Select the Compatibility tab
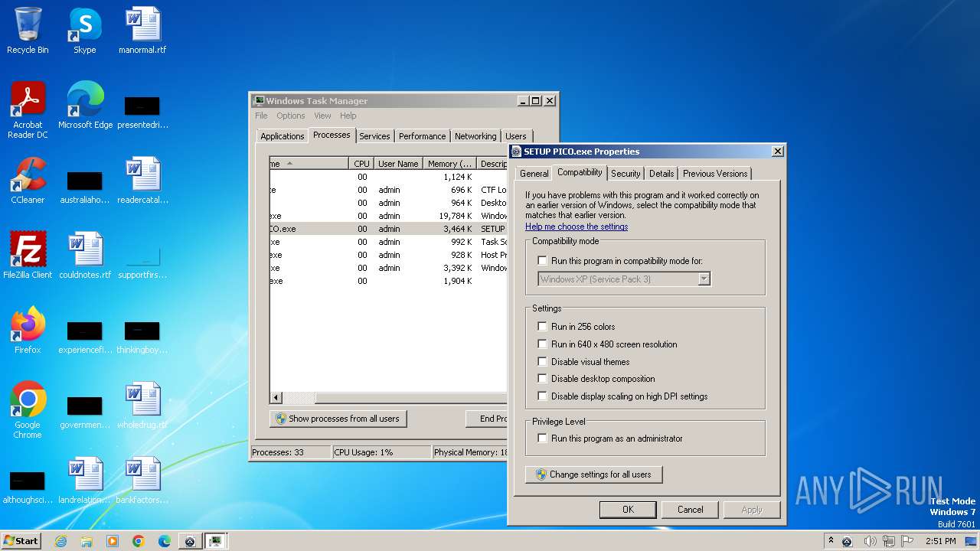This screenshot has height=551, width=980. click(580, 172)
